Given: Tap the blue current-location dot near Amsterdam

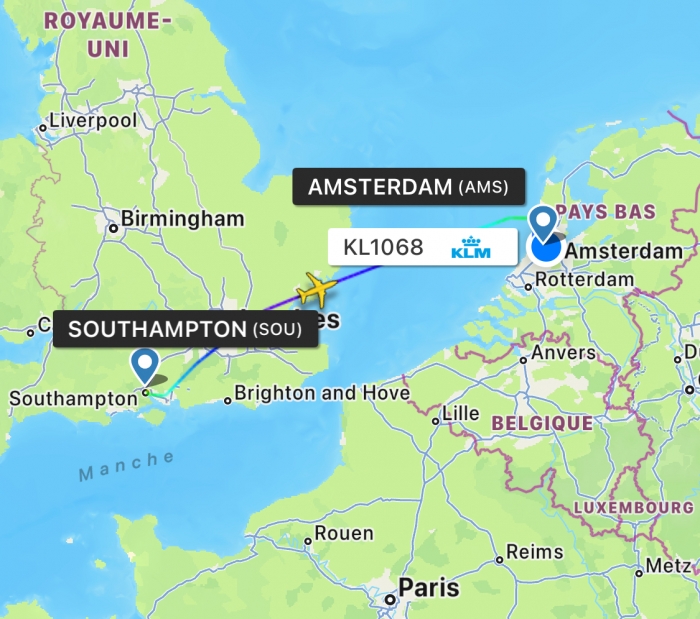Looking at the screenshot, I should click(546, 249).
